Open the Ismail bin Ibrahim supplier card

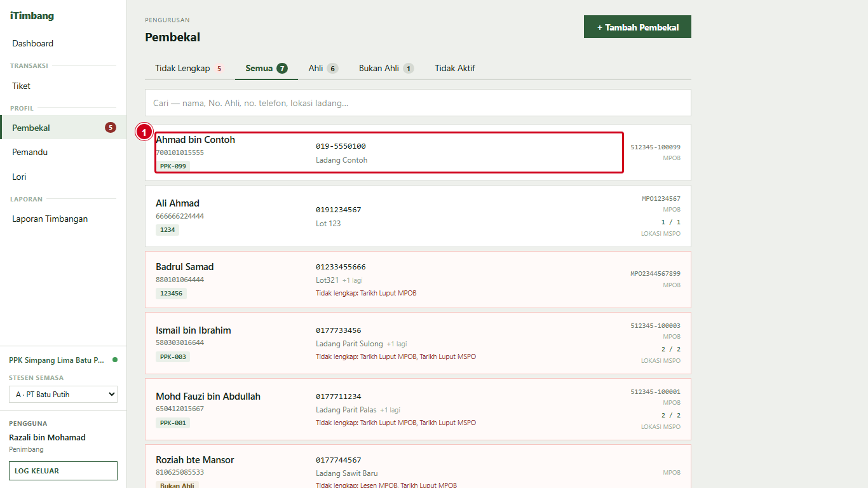click(x=418, y=343)
